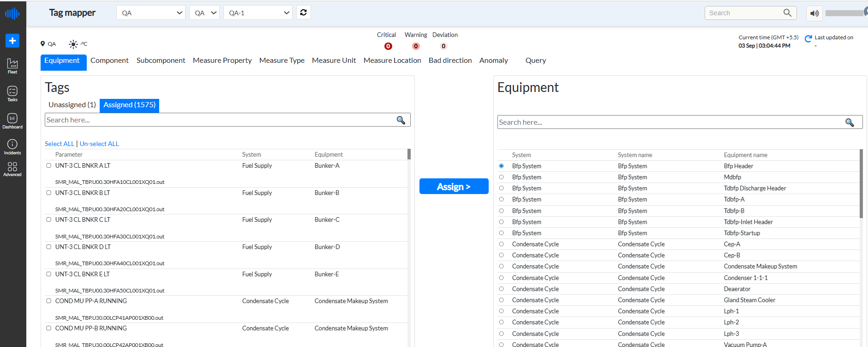Click the Last updated refresh icon

[808, 39]
